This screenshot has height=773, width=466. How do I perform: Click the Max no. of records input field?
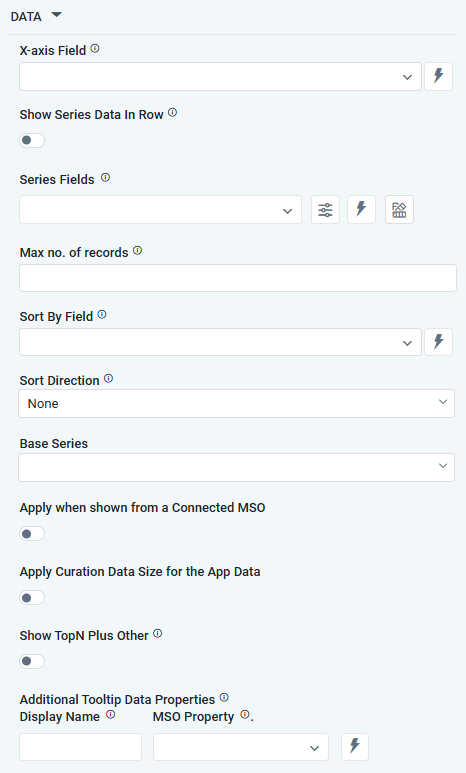pos(238,278)
